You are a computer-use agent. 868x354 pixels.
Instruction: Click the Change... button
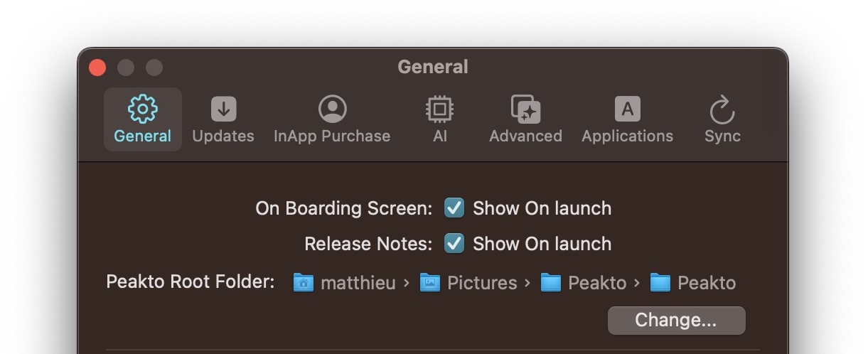676,320
